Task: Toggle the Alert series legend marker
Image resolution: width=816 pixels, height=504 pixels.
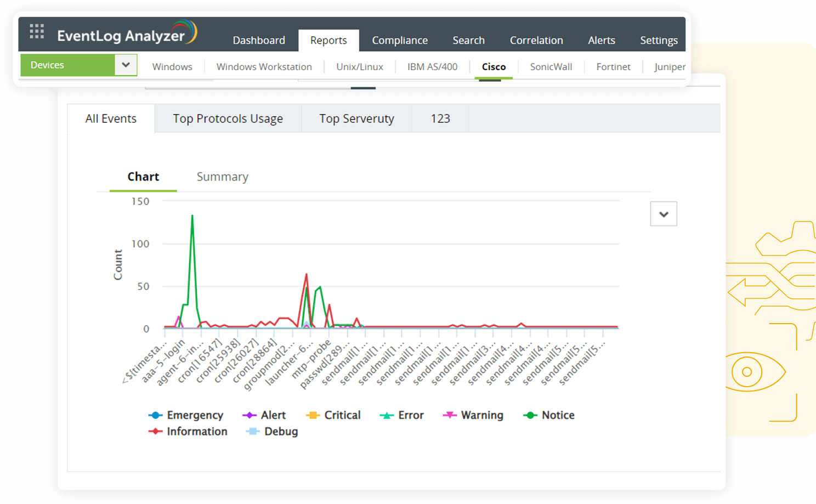Action: pyautogui.click(x=250, y=415)
